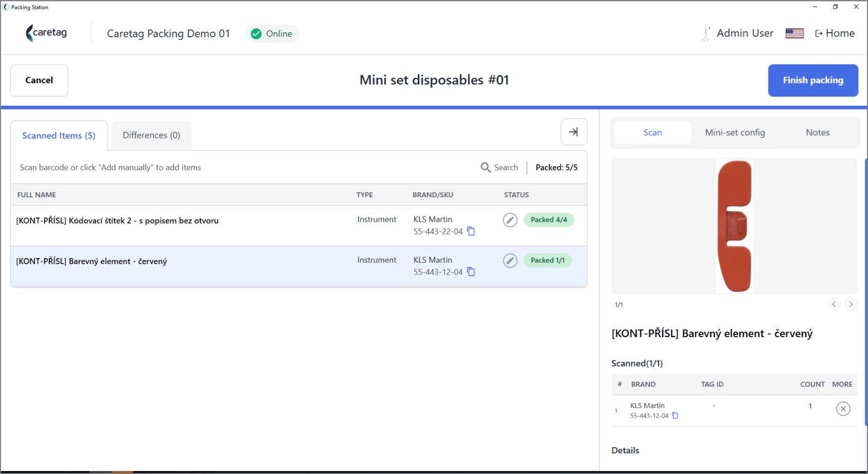Select the Scan tab

click(x=653, y=132)
